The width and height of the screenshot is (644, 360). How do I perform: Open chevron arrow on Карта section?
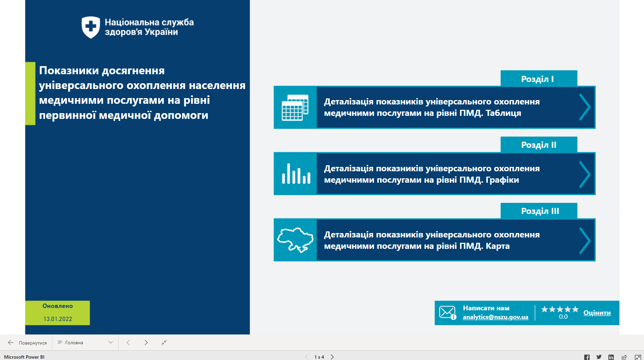point(585,240)
